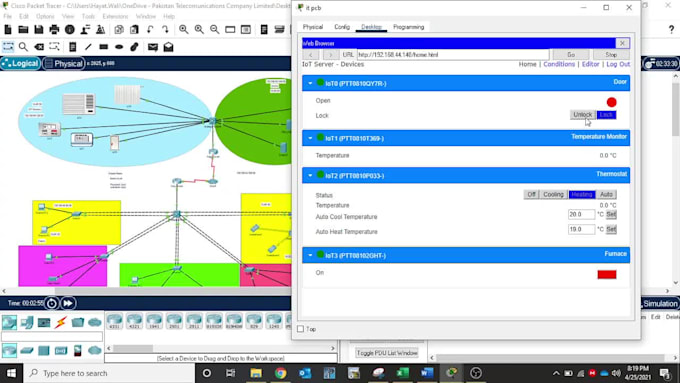
Task: Set thermostat status to Off
Action: coord(531,194)
